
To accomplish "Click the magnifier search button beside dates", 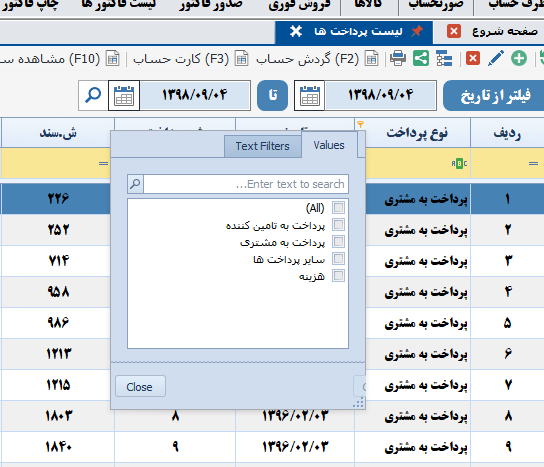I will [x=93, y=95].
